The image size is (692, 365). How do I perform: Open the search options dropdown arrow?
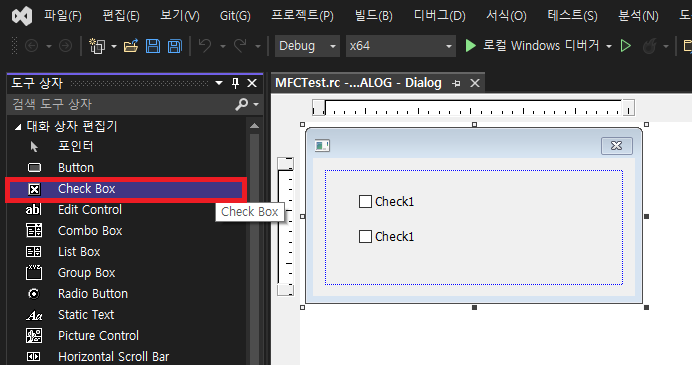(256, 105)
